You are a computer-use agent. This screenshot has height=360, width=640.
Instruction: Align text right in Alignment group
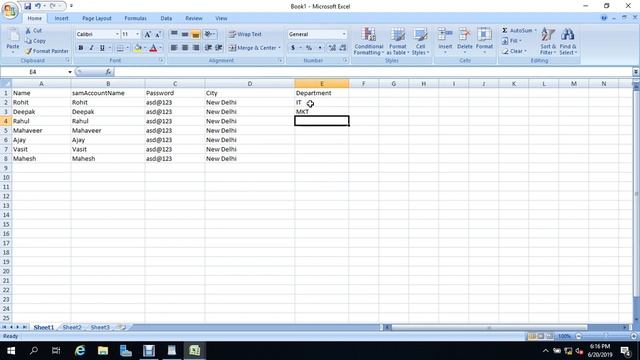point(196,48)
